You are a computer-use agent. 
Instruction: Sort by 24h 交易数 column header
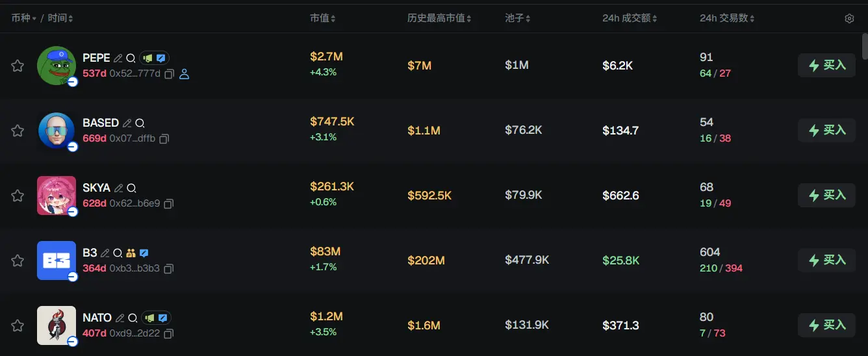coord(727,18)
